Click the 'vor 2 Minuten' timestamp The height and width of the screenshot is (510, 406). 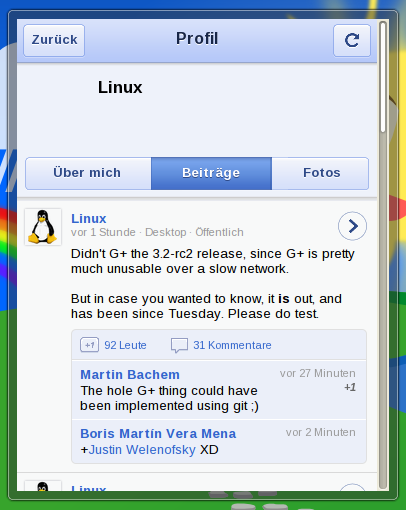pos(321,432)
